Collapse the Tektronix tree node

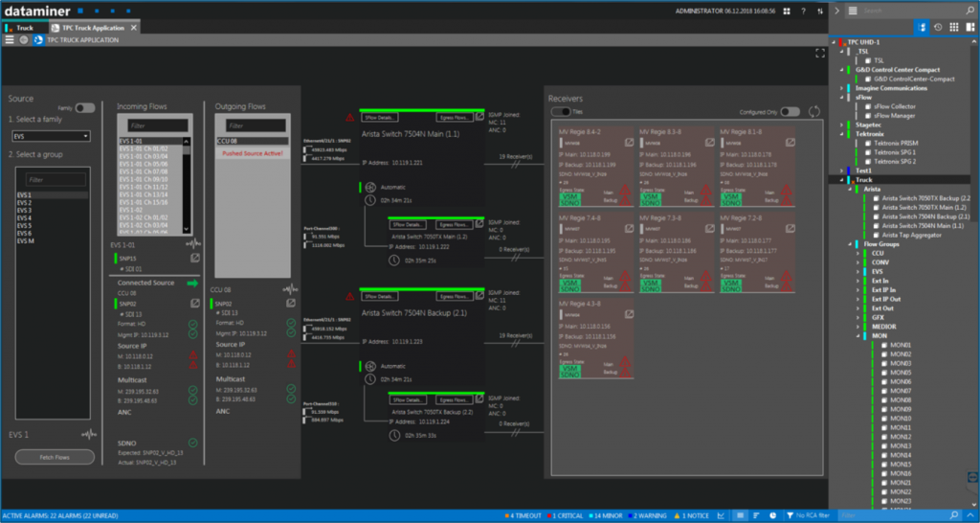click(x=841, y=134)
